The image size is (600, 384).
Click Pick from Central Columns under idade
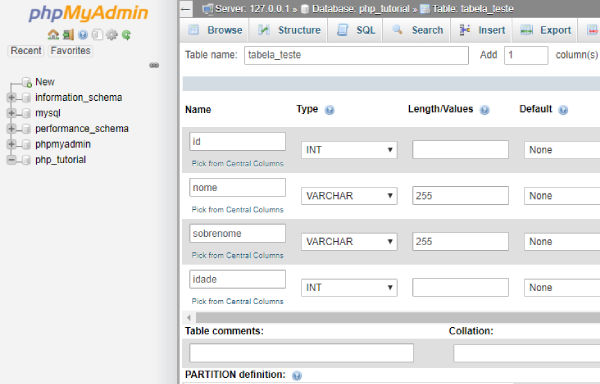pyautogui.click(x=237, y=301)
